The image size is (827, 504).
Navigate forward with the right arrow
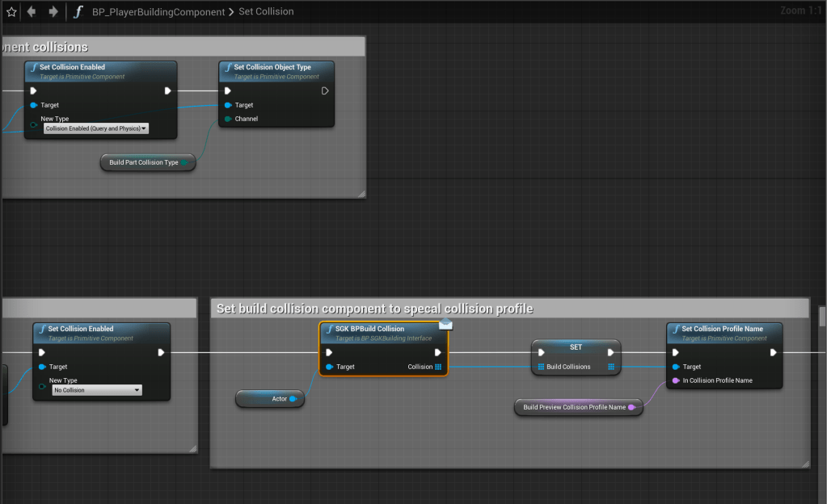53,12
